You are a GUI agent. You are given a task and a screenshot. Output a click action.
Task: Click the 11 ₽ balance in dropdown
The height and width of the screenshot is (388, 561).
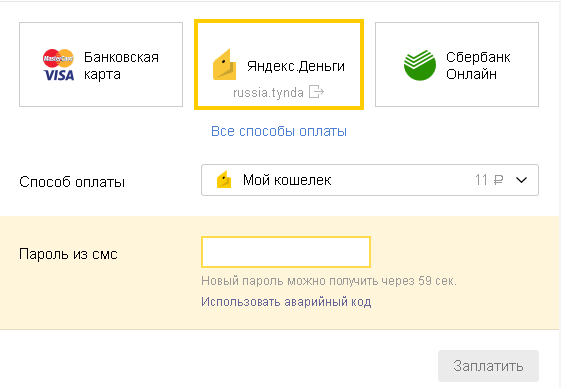489,180
